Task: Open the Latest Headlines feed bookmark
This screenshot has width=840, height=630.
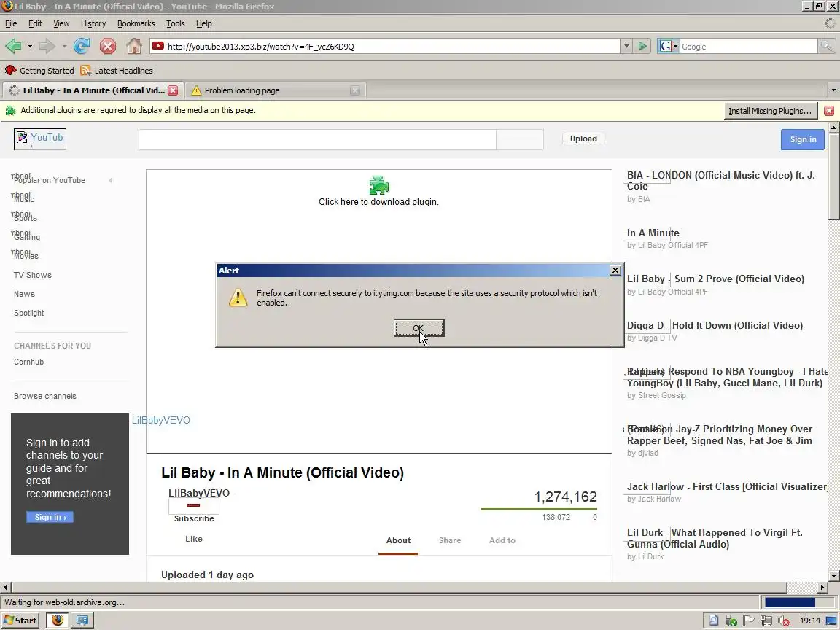Action: tap(117, 71)
